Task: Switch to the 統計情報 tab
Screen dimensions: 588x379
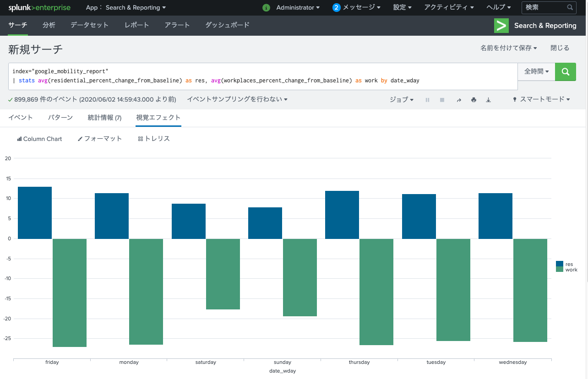Action: (x=105, y=117)
